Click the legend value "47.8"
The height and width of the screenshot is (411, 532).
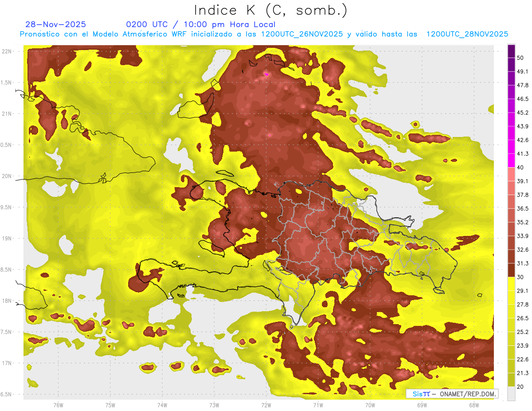coord(523,85)
